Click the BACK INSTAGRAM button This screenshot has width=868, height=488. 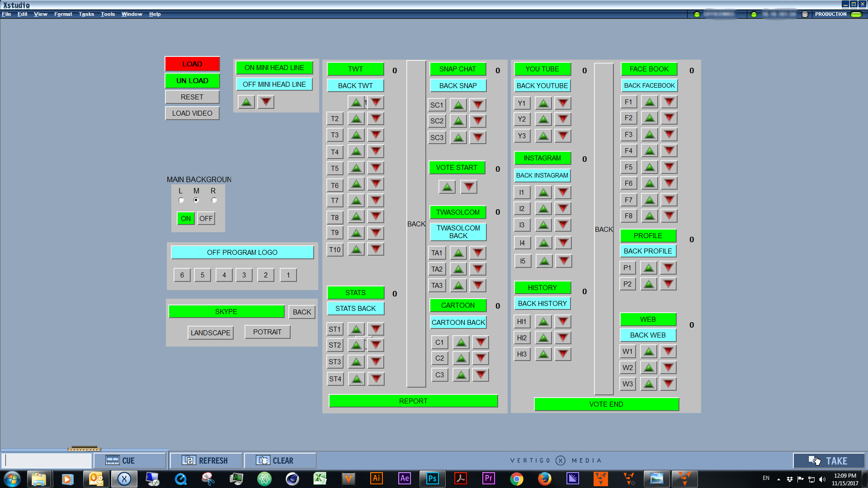[x=542, y=176]
